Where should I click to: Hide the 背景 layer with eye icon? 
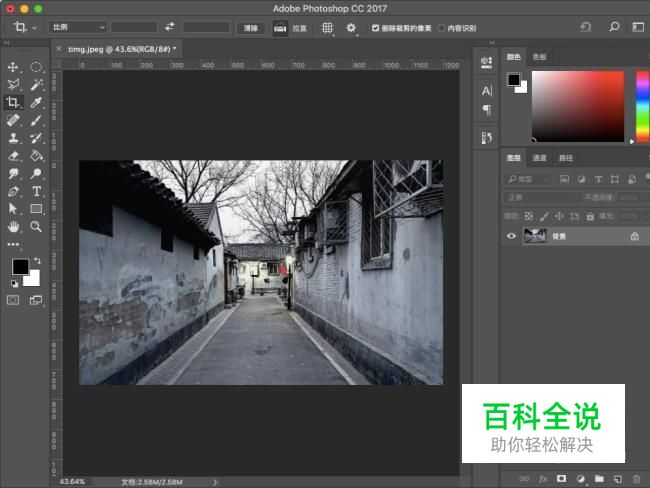click(x=512, y=236)
